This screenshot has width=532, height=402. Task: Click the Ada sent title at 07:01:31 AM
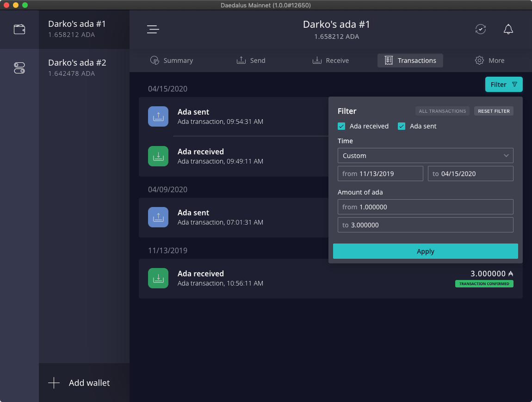[193, 213]
